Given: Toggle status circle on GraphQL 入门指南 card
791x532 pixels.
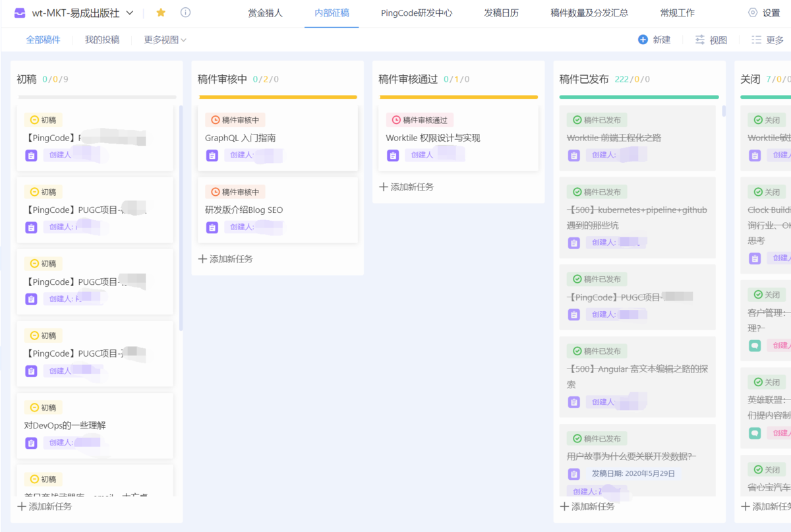Looking at the screenshot, I should 215,120.
